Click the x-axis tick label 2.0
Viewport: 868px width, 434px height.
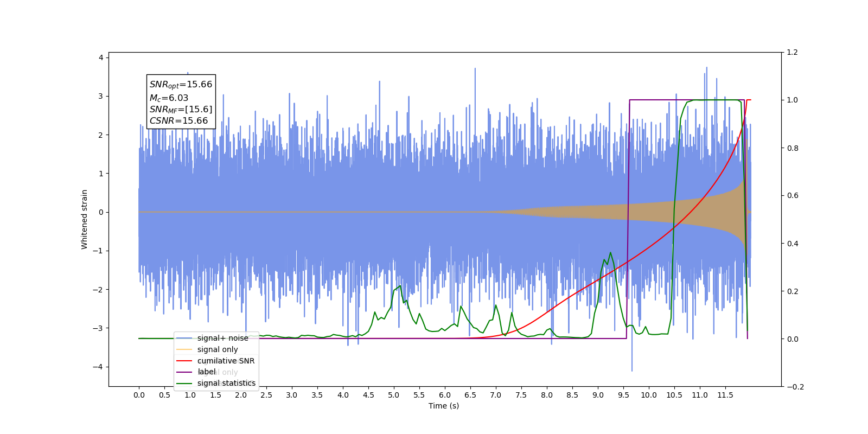tap(241, 395)
